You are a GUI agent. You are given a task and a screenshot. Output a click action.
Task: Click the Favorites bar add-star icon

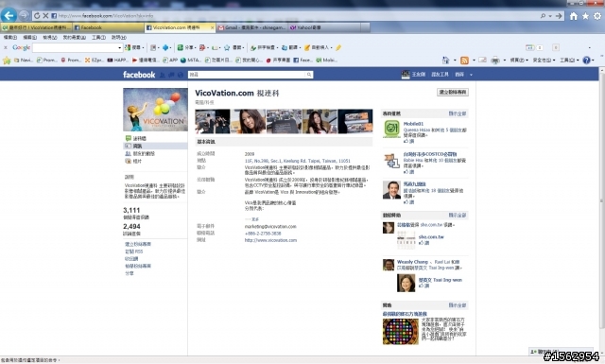pyautogui.click(x=7, y=61)
